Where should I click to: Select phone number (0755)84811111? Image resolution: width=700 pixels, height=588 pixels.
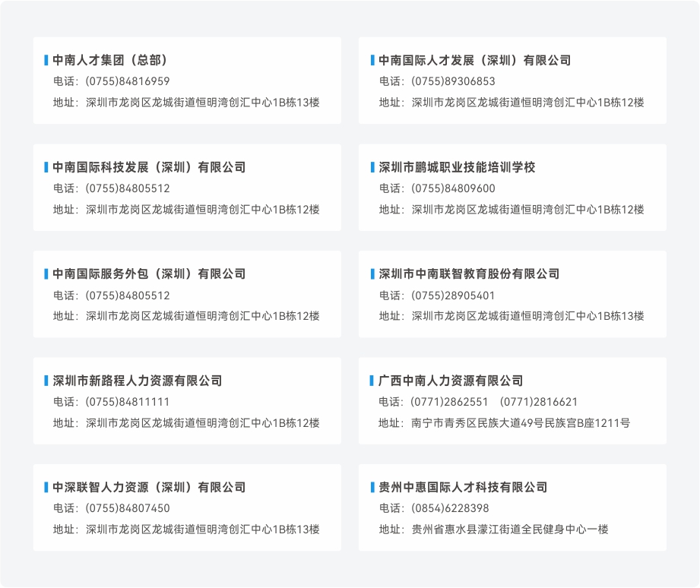(128, 402)
